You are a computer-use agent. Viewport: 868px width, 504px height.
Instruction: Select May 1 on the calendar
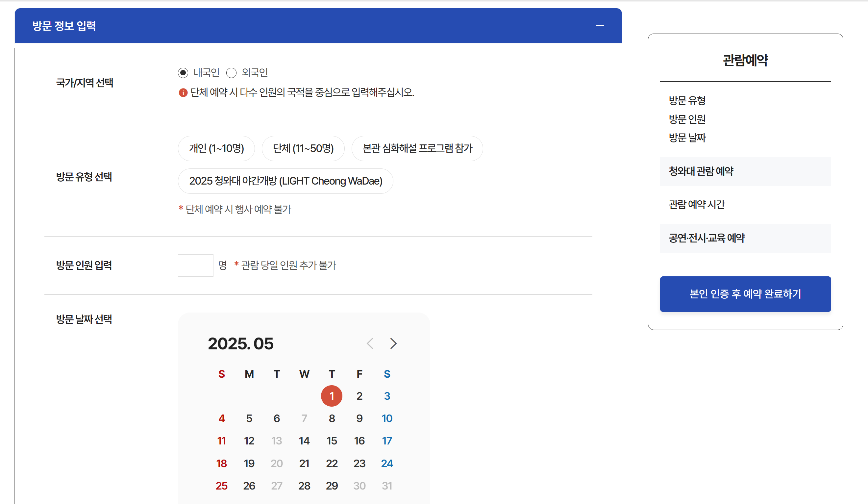click(332, 396)
